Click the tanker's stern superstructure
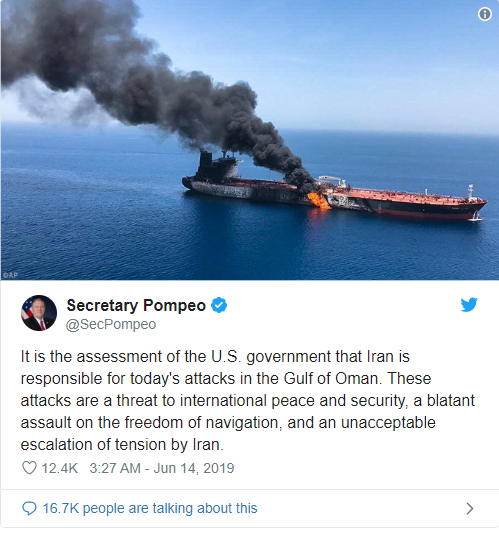Viewport: 499px width, 533px height. tap(218, 165)
